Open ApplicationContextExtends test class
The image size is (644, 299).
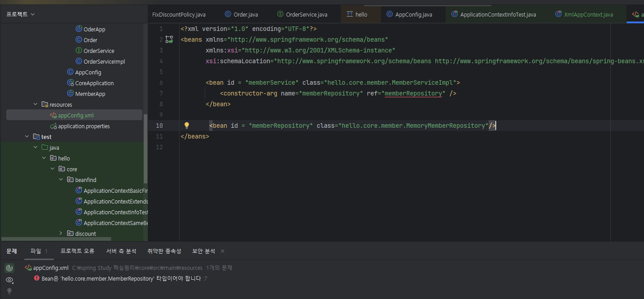[x=116, y=201]
